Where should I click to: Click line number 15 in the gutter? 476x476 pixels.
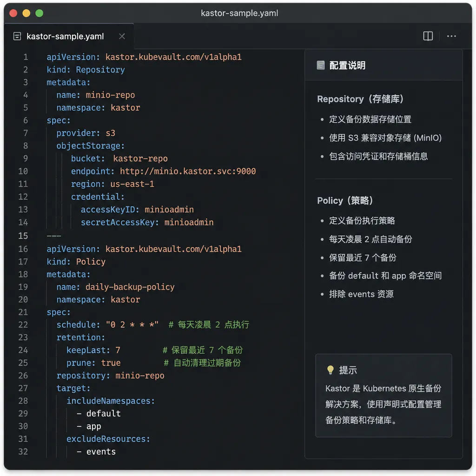click(23, 236)
